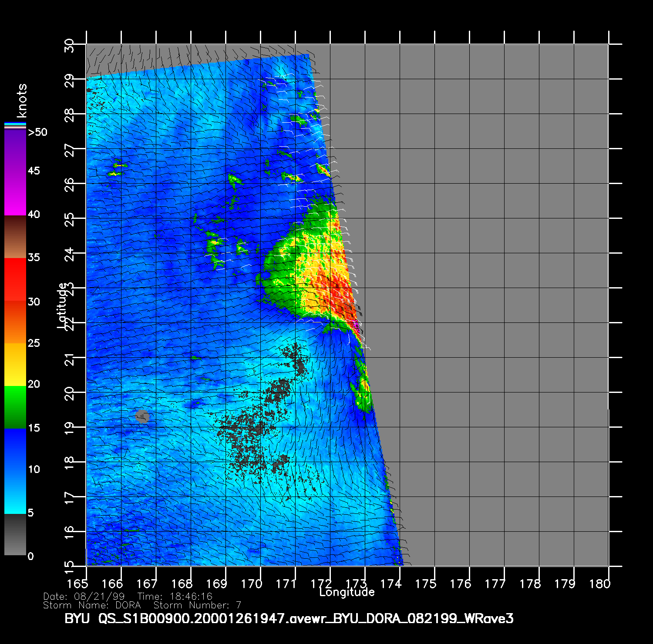Viewport: 653px width, 644px height.
Task: Click the 'Storm Name: DORA' text
Action: coord(92,605)
